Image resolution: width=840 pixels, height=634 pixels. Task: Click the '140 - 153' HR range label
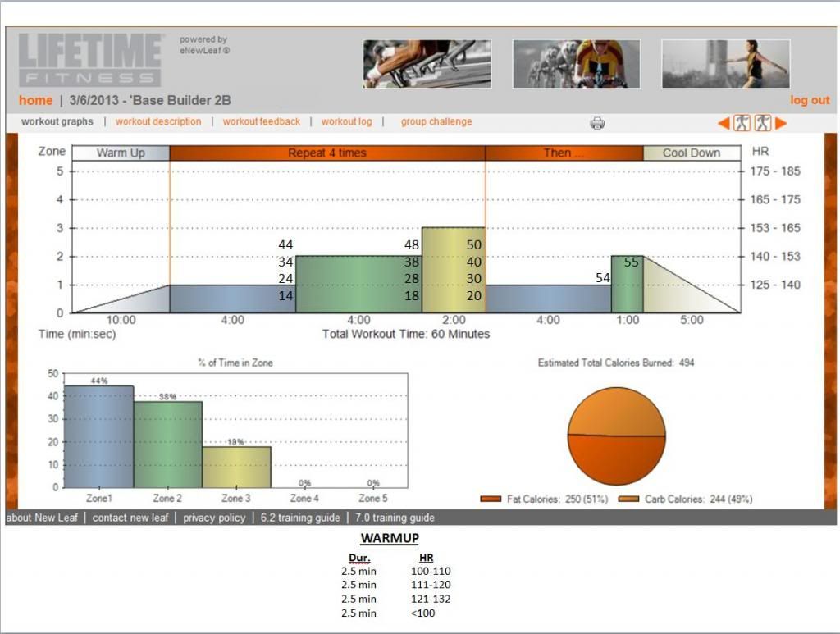pyautogui.click(x=775, y=257)
